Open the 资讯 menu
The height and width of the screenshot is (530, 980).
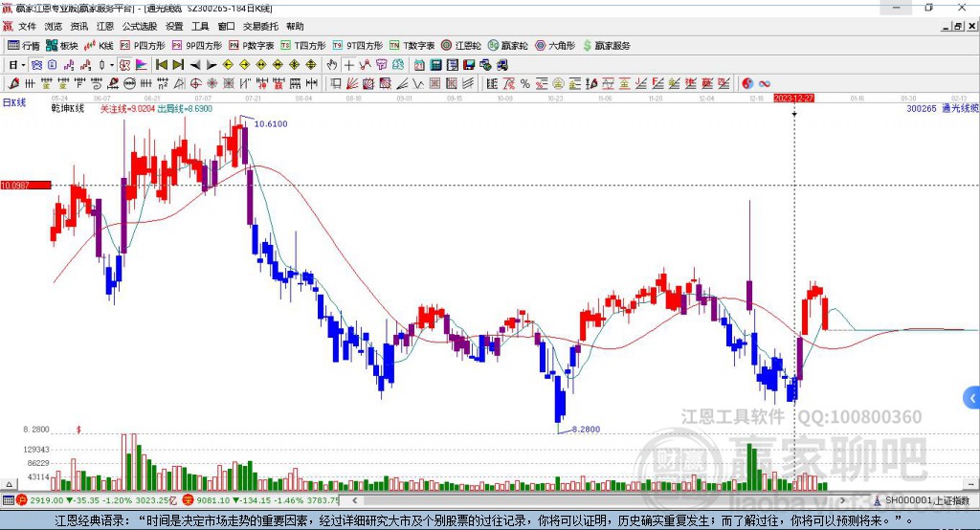point(78,26)
